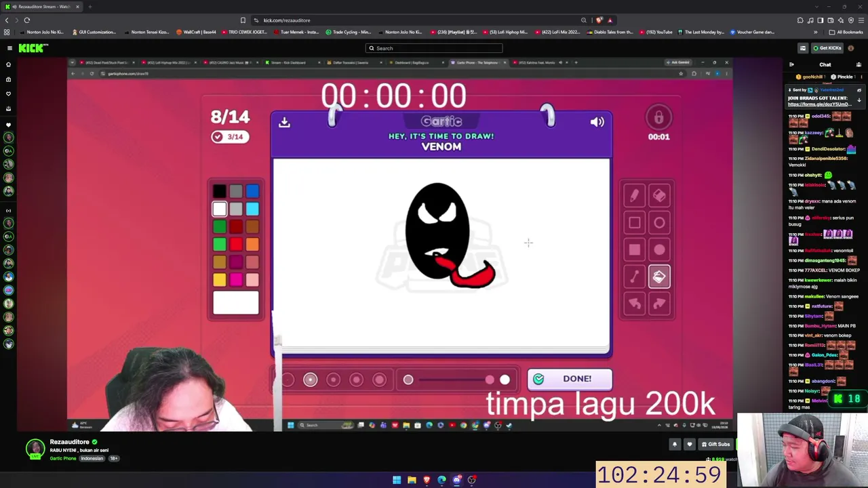Click the Venom drawing on the canvas
This screenshot has height=488, width=868.
tap(449, 235)
